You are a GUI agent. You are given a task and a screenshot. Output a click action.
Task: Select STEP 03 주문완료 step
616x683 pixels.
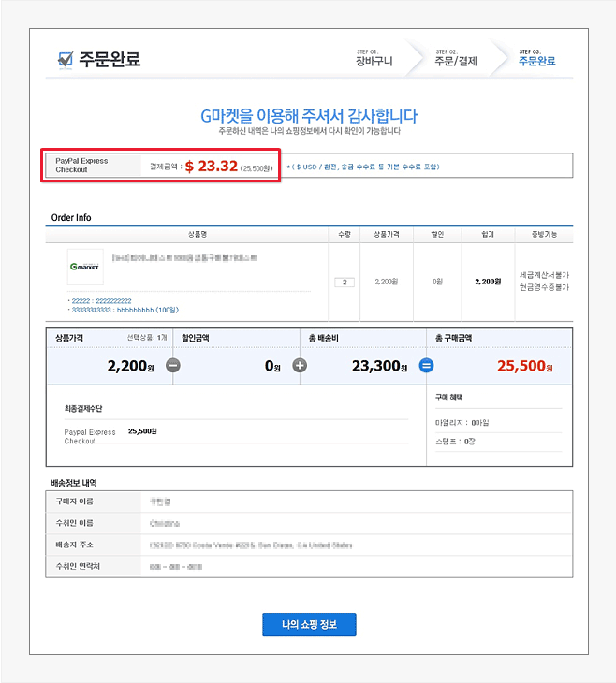coord(537,58)
